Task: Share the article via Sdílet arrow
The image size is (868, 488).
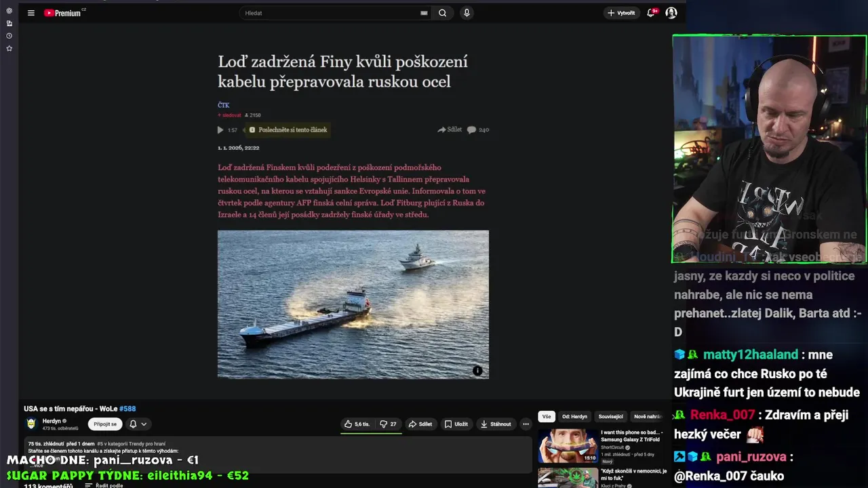Action: click(450, 129)
